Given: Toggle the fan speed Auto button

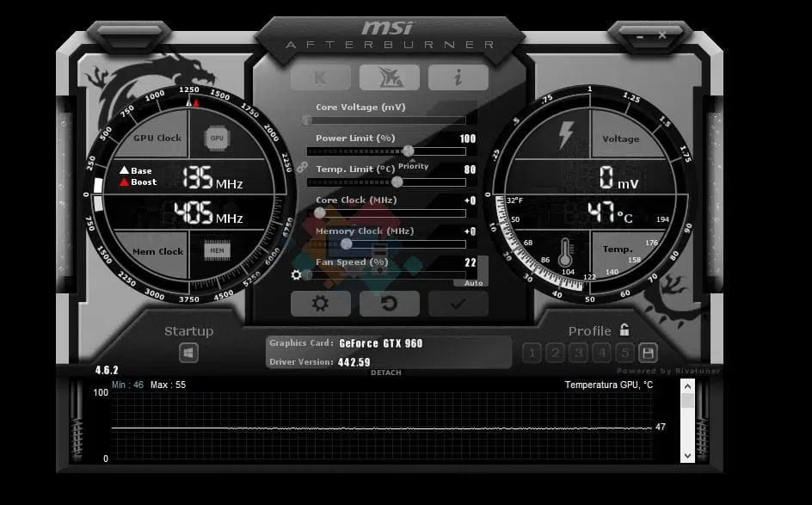Looking at the screenshot, I should click(x=473, y=283).
